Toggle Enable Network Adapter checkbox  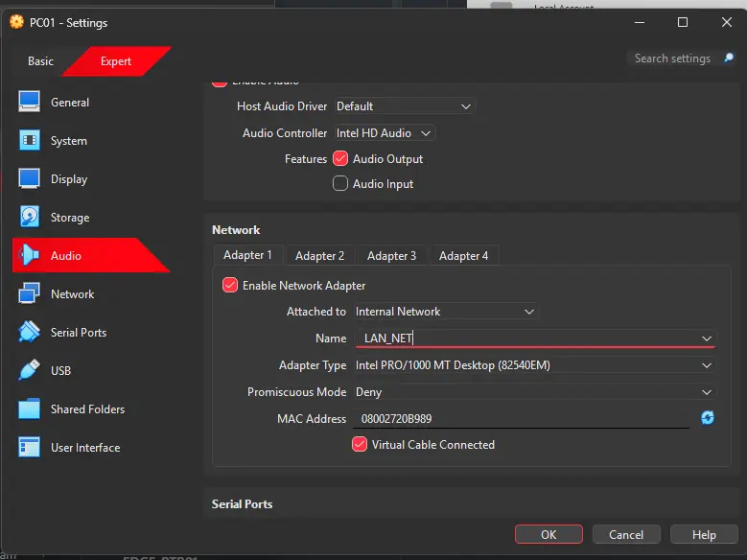click(x=229, y=285)
